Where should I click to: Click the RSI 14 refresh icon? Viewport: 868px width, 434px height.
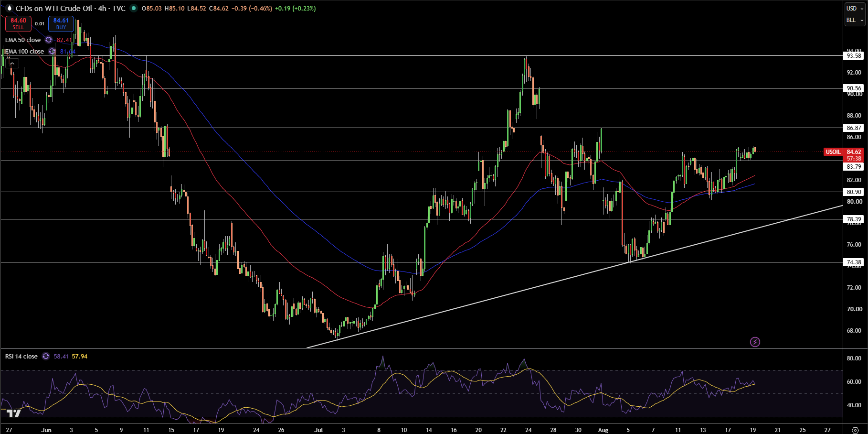pyautogui.click(x=46, y=357)
